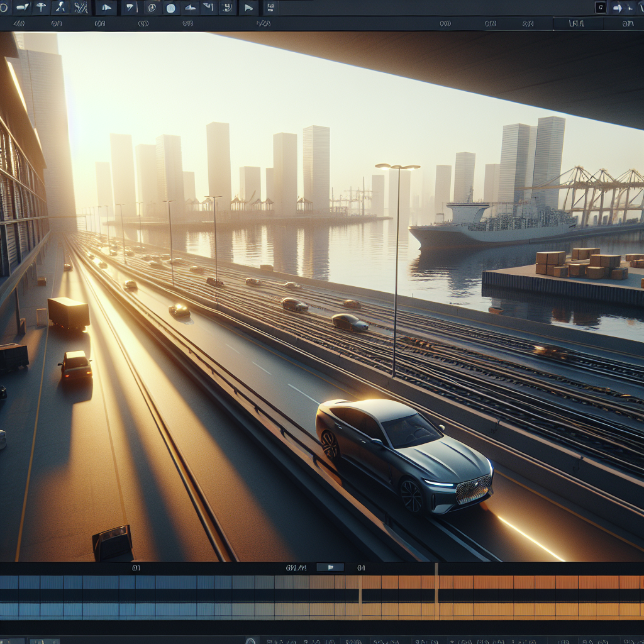Image resolution: width=644 pixels, height=644 pixels.
Task: Click the hat-shaped icon in toolbar
Action: (191, 8)
